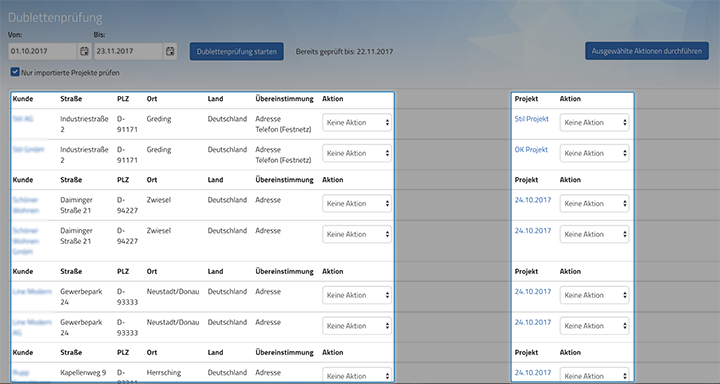
Task: Open Aktion dropdown for second Neustadt/Donau row
Action: point(357,326)
